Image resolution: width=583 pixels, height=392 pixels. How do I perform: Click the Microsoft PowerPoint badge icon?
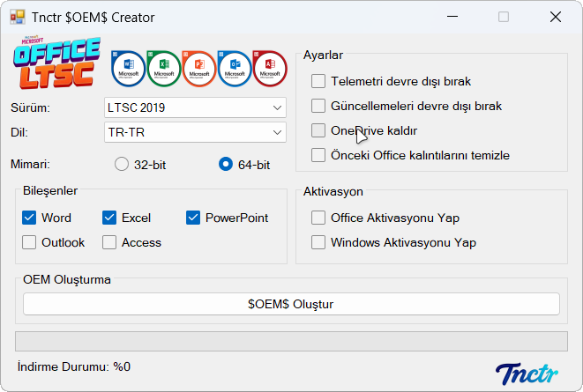coord(199,69)
